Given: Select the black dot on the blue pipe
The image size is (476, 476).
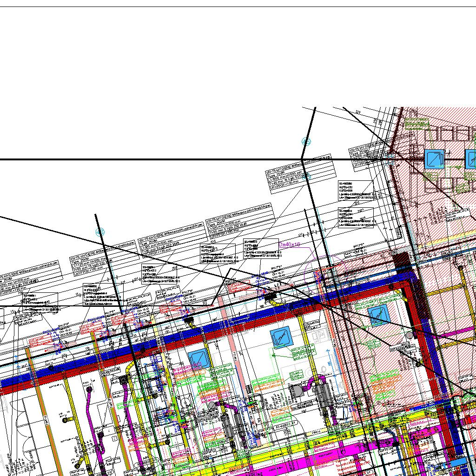Looking at the screenshot, I should click(x=51, y=368).
